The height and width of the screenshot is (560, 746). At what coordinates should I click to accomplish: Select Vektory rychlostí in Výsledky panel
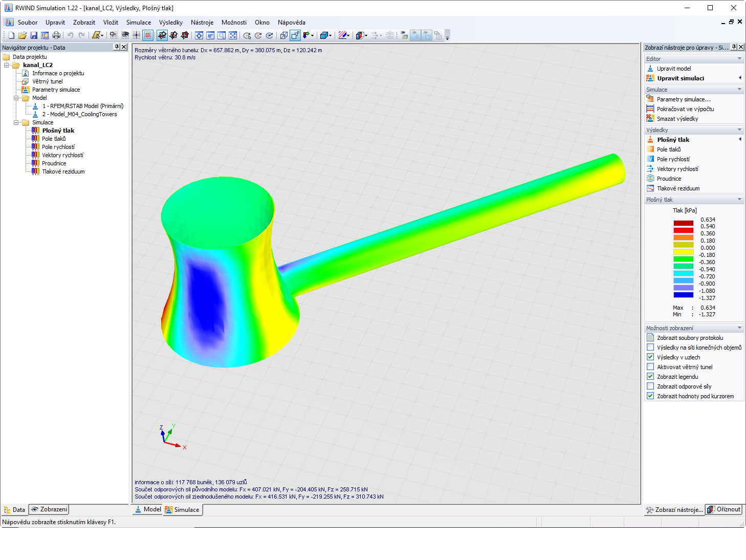[x=677, y=169]
